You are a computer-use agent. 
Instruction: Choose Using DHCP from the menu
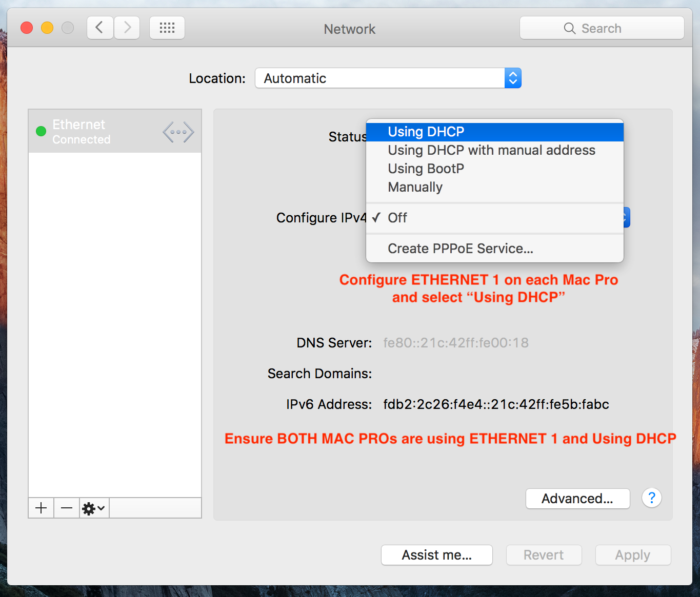[495, 132]
